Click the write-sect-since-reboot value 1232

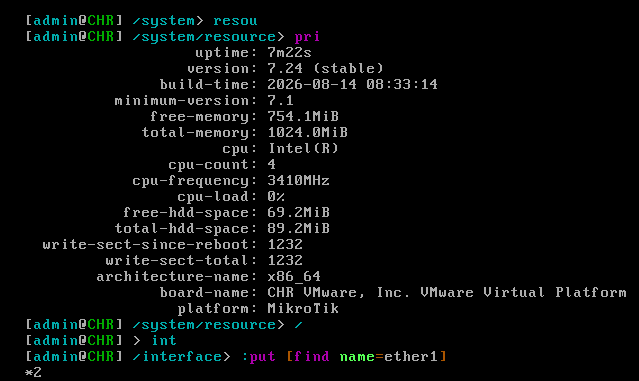coord(285,244)
